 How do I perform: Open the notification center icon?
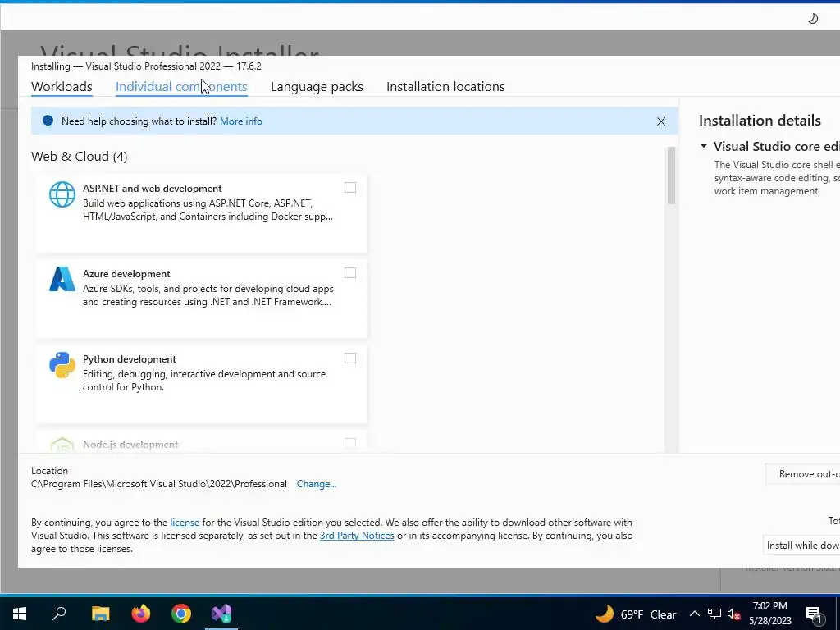[814, 615]
